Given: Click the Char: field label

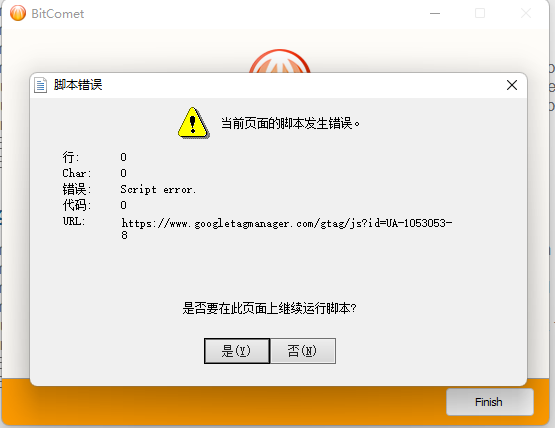Looking at the screenshot, I should 77,173.
